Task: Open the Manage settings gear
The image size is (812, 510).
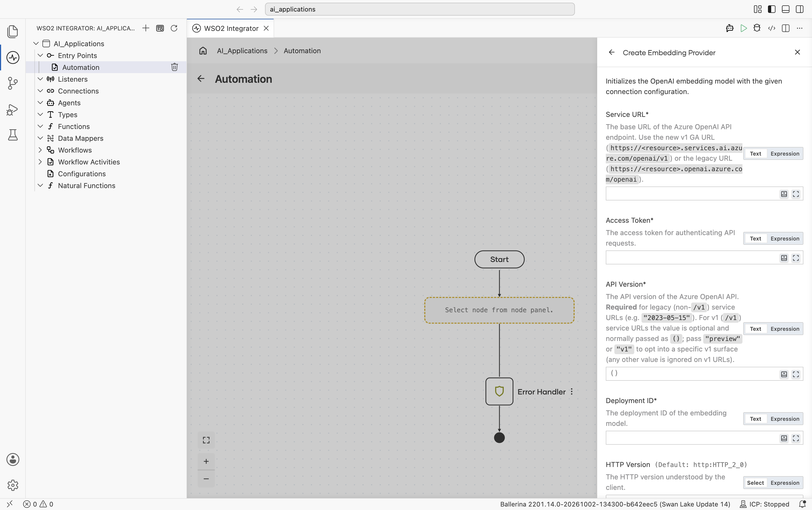Action: 13,485
